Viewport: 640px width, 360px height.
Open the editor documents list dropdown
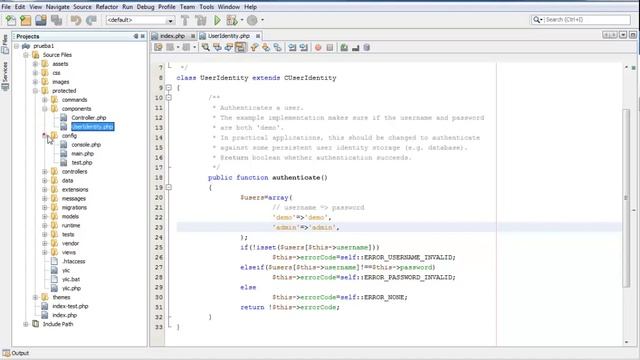[623, 35]
